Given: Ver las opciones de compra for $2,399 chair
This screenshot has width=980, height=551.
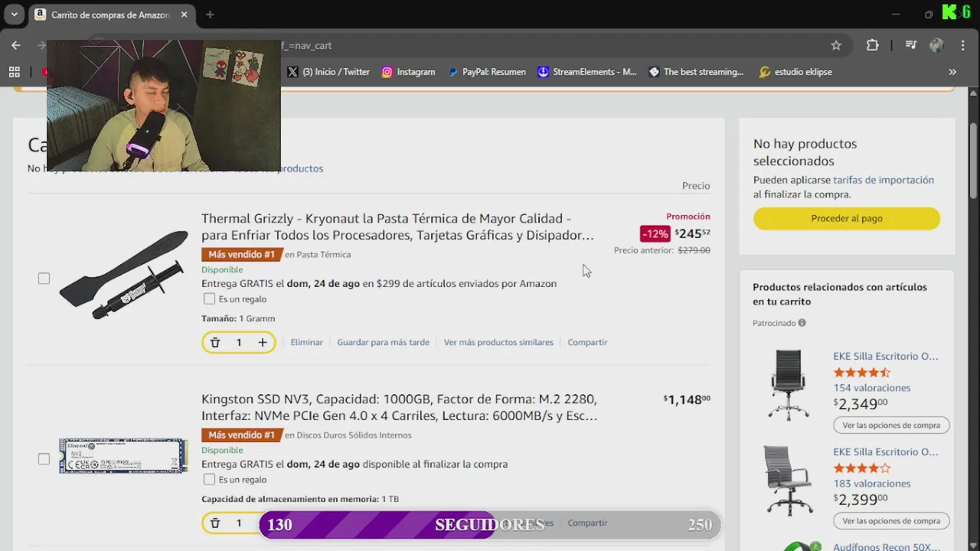Looking at the screenshot, I should click(x=891, y=521).
